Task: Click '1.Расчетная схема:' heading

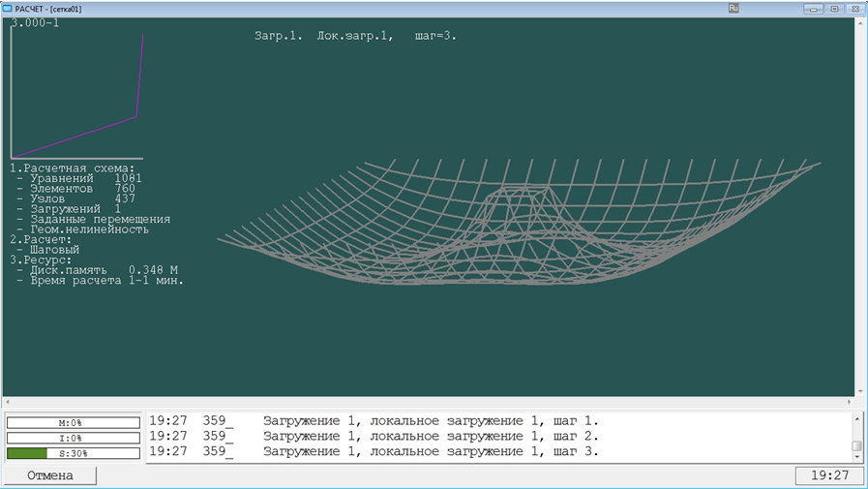Action: point(73,168)
